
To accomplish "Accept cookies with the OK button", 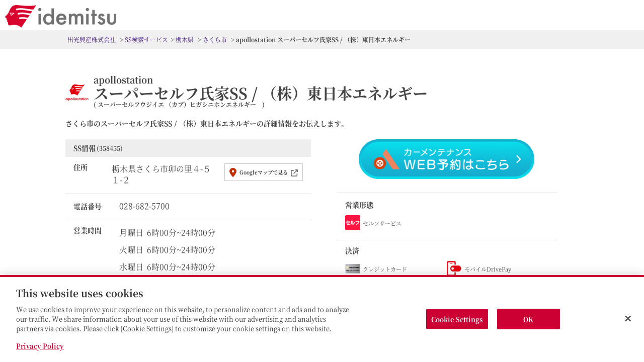I will pos(528,319).
